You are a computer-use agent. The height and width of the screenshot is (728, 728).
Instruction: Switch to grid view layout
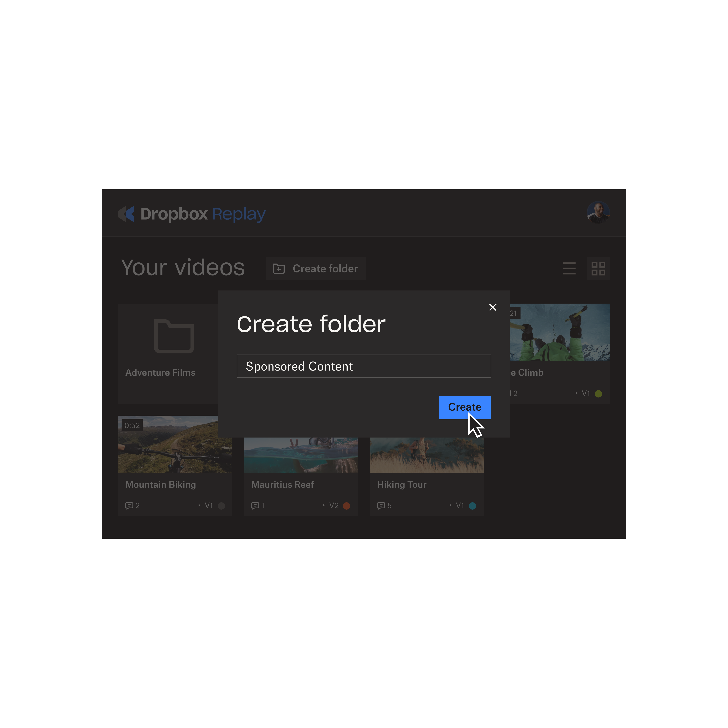point(598,268)
